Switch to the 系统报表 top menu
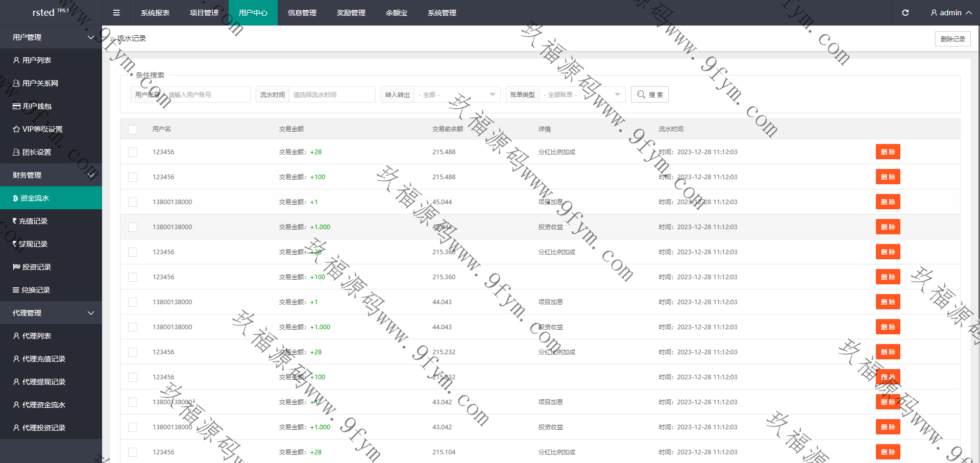980x463 pixels. 155,13
